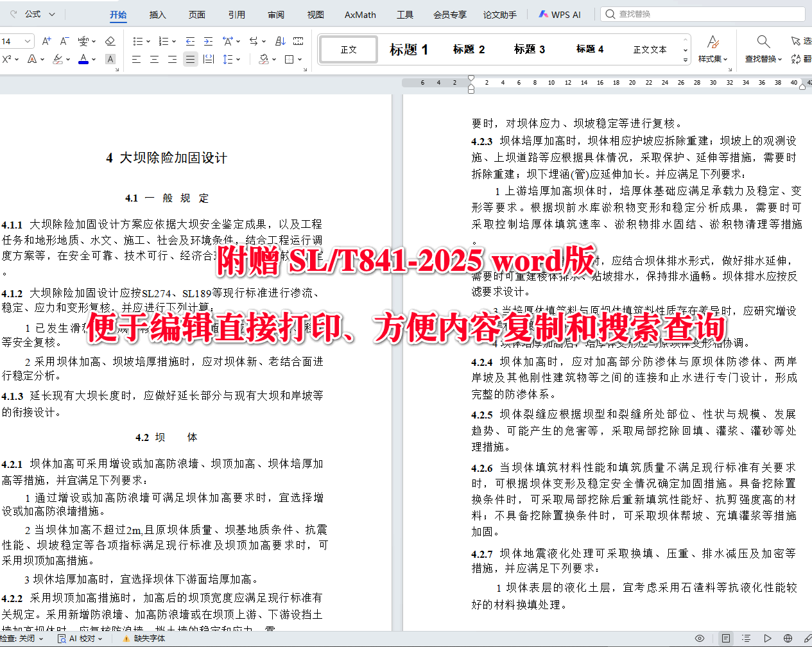Open the highlight color tool
Image resolution: width=812 pixels, height=647 pixels.
point(58,58)
